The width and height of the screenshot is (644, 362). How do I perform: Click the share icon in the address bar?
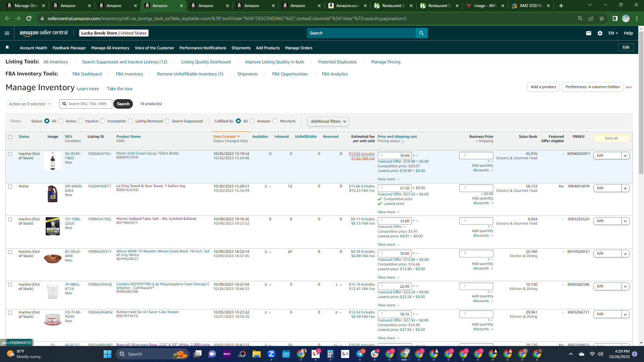(591, 18)
